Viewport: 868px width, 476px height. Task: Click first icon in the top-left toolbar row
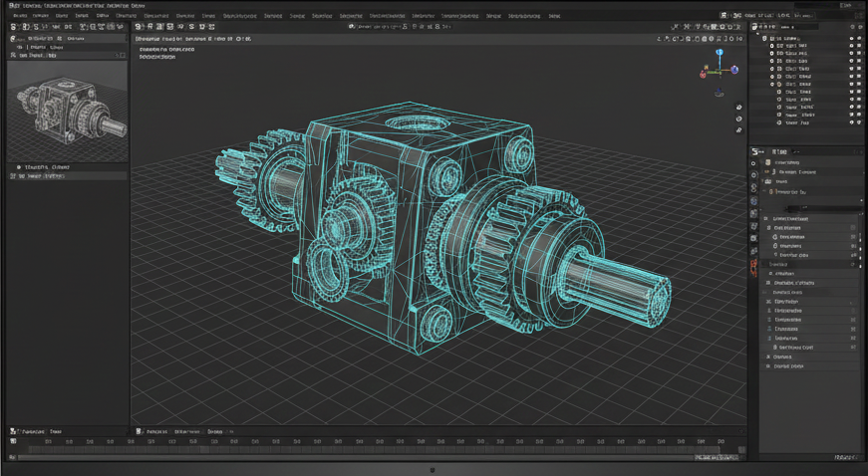[x=13, y=27]
